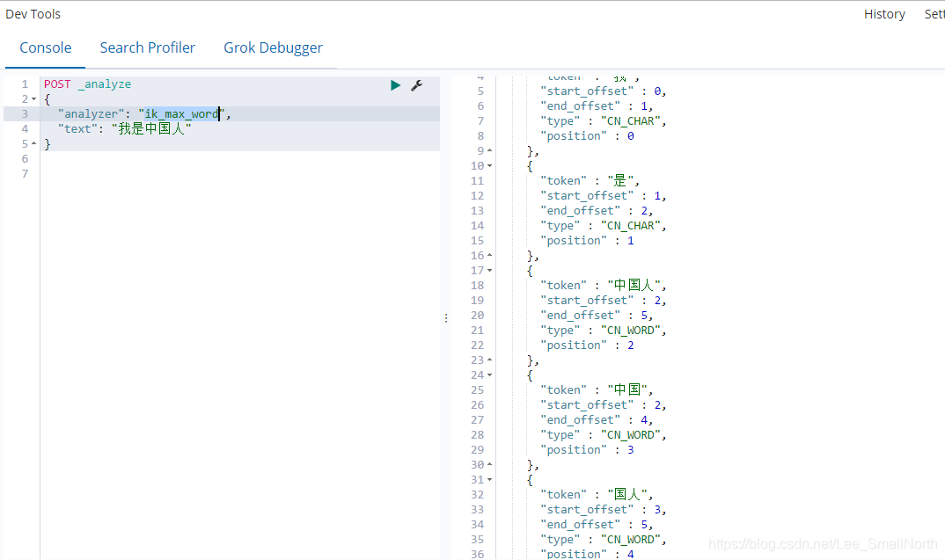
Task: Click the Dev Tools title
Action: 33,14
